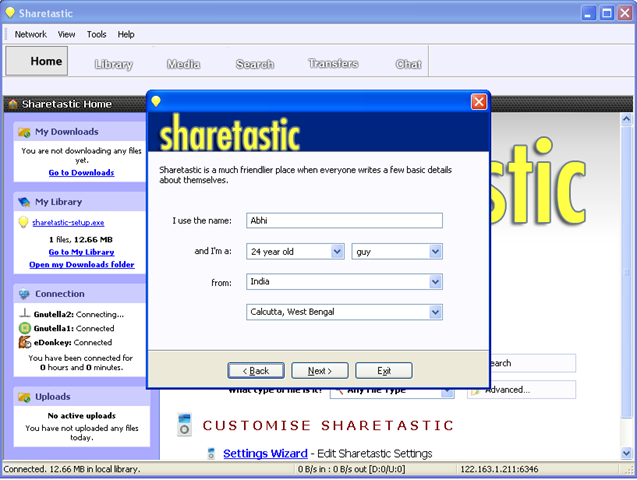Click Open my Downloads folder link

pyautogui.click(x=82, y=264)
